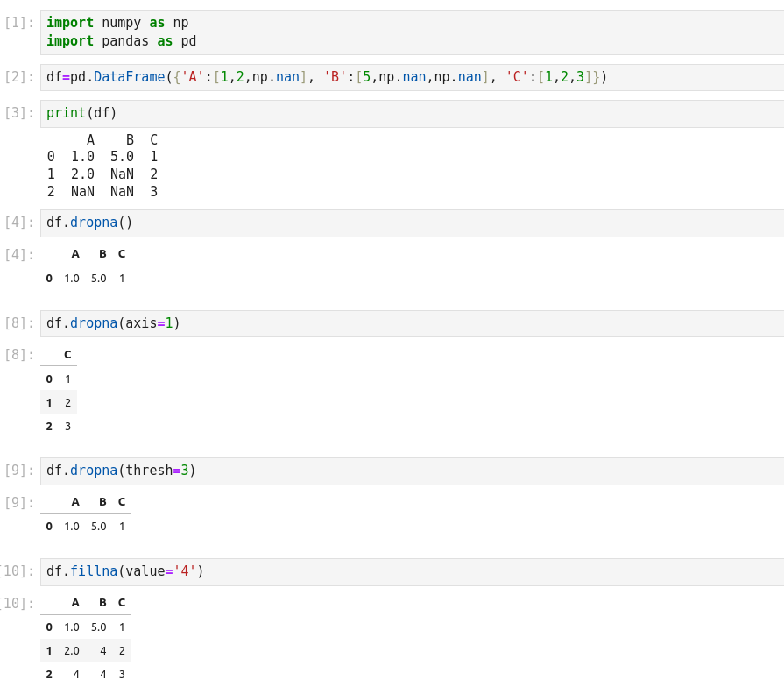Select row index 2 in fillna output table
Viewport: 784px width, 687px height.
49,675
